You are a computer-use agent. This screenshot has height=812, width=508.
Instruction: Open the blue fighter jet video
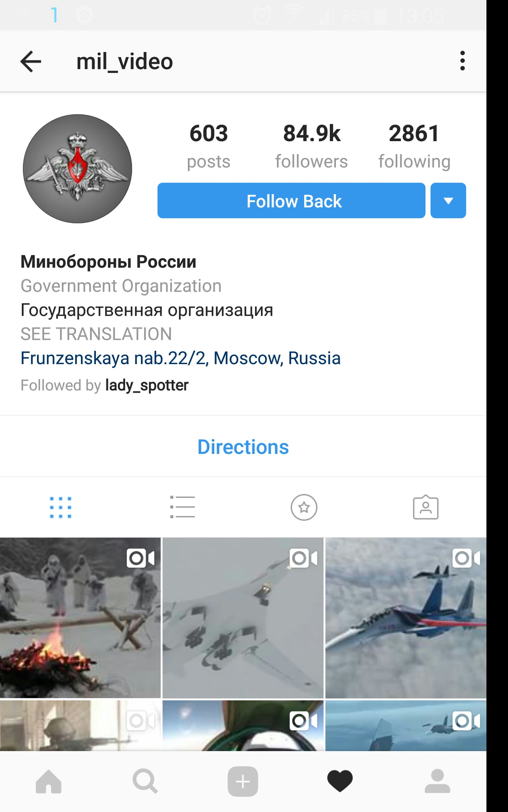(x=406, y=618)
